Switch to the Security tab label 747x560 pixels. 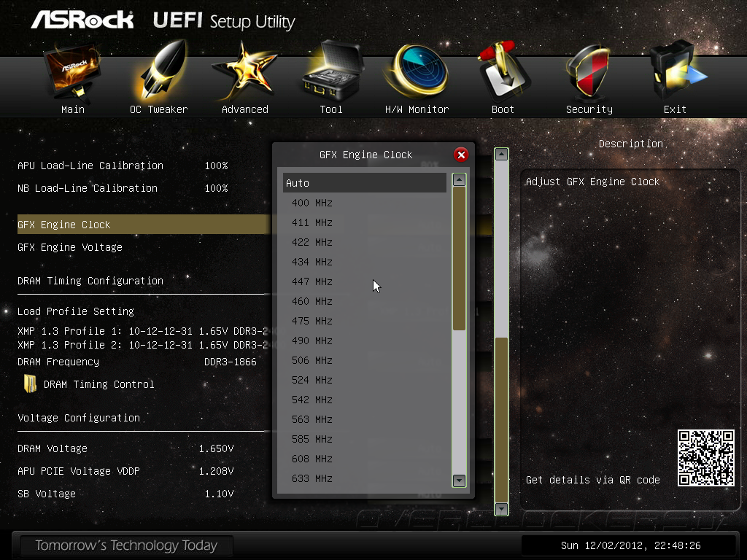coord(589,109)
